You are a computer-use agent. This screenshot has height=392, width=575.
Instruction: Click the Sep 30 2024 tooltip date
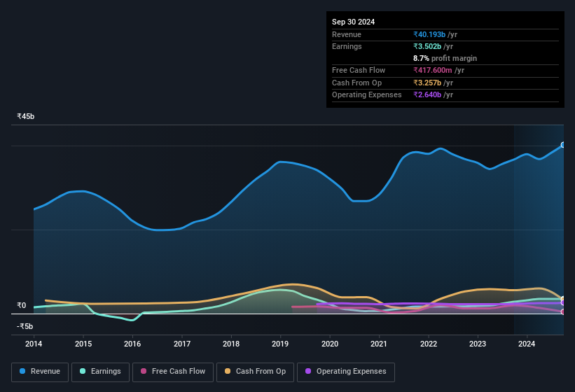pos(354,22)
